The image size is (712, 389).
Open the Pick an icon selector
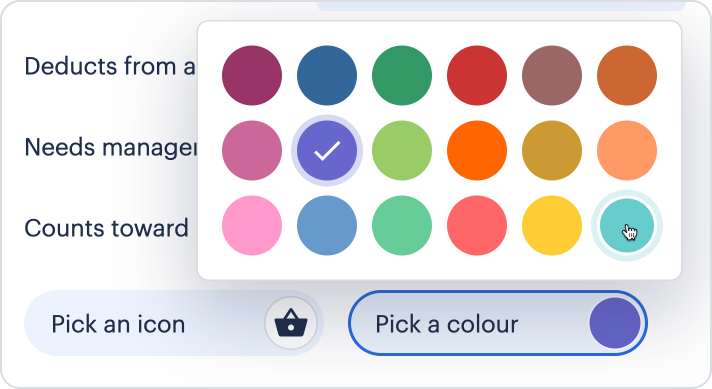(173, 323)
